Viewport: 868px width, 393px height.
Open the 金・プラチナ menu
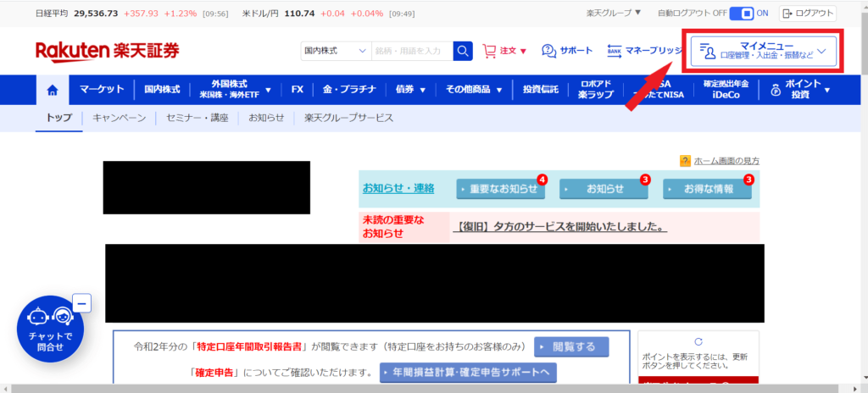click(349, 90)
